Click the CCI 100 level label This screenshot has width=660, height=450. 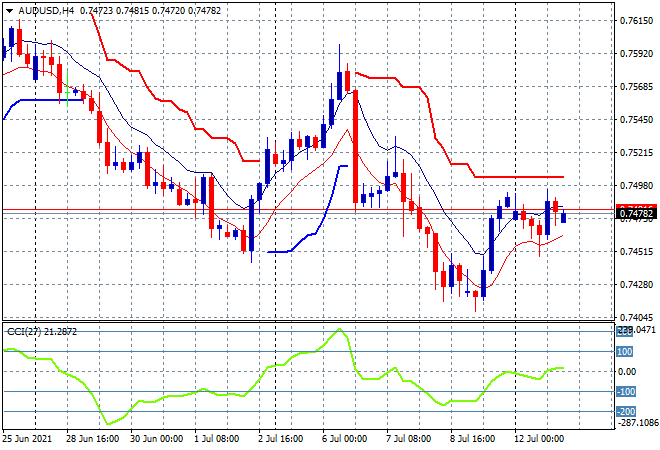[625, 352]
